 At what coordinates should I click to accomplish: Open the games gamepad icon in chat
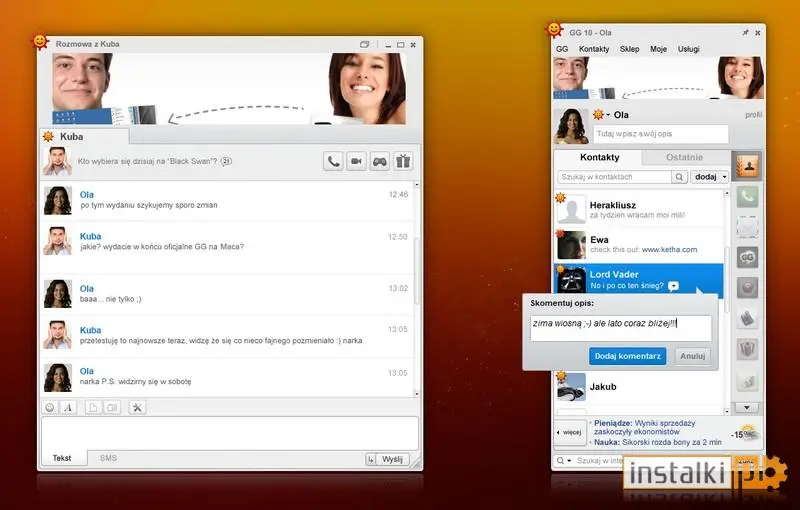tap(380, 162)
